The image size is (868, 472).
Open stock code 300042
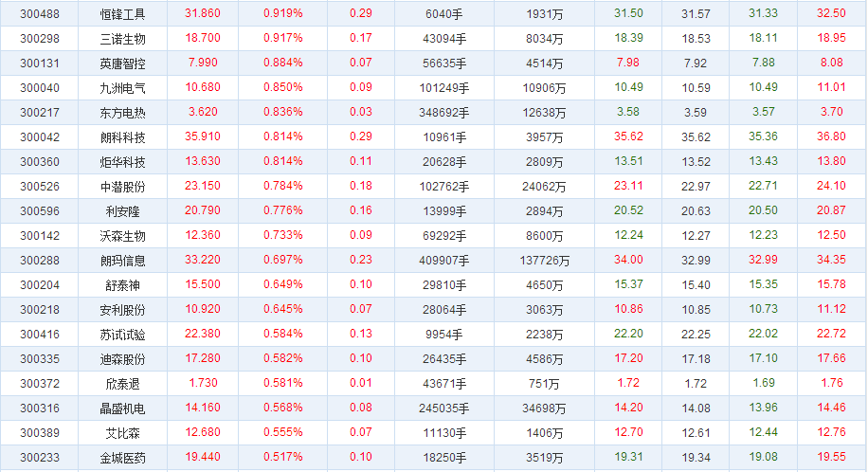(39, 137)
